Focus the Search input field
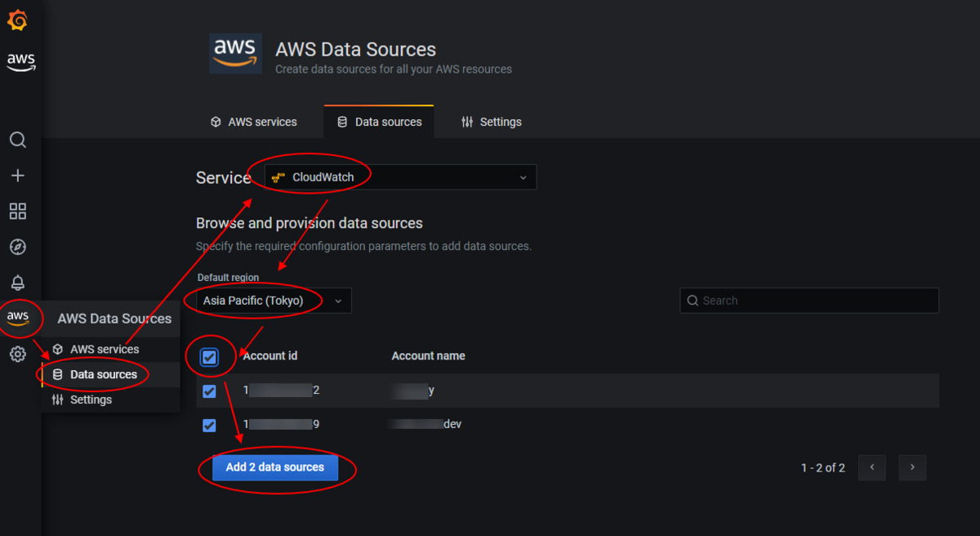The height and width of the screenshot is (536, 980). click(809, 301)
